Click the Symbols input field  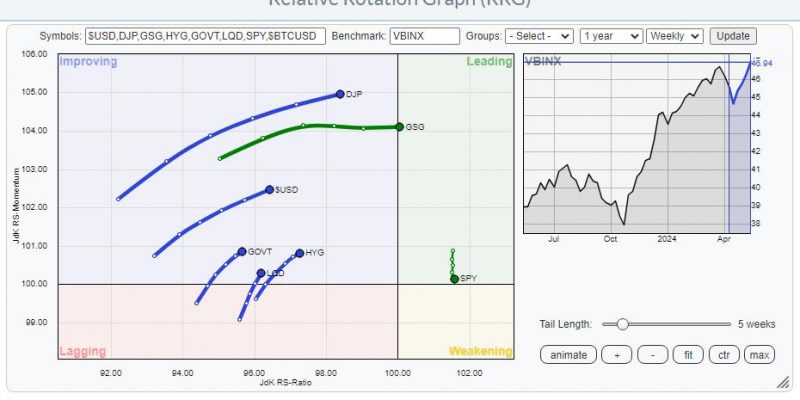tap(205, 36)
